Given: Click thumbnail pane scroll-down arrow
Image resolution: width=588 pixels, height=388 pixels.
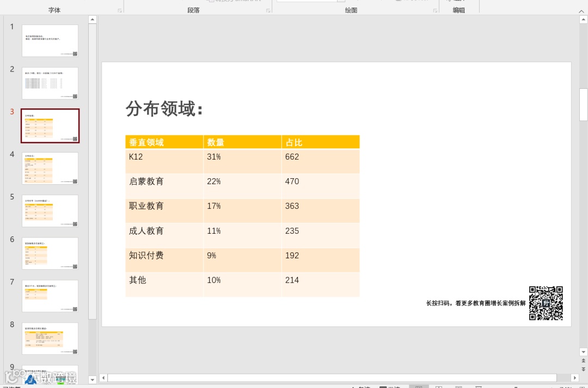Looking at the screenshot, I should (x=92, y=379).
